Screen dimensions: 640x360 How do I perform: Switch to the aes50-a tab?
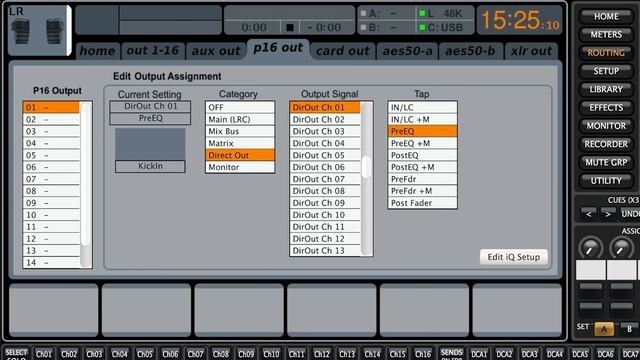point(407,51)
